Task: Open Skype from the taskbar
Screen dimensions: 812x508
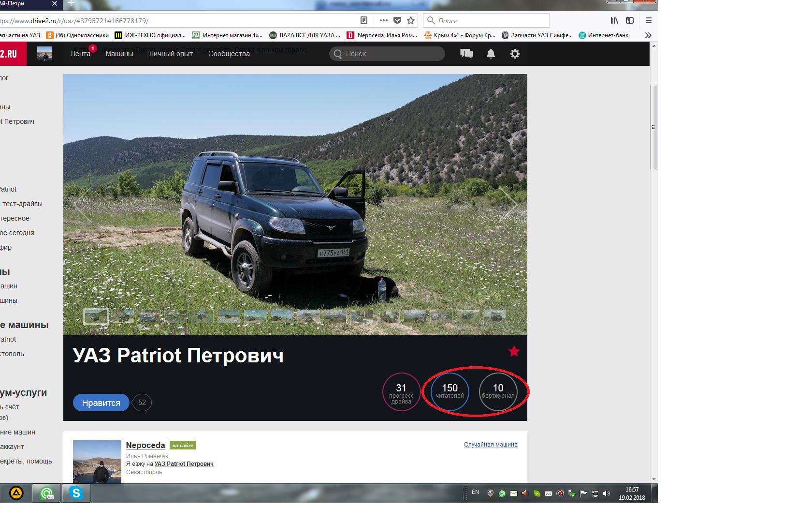Action: [76, 493]
